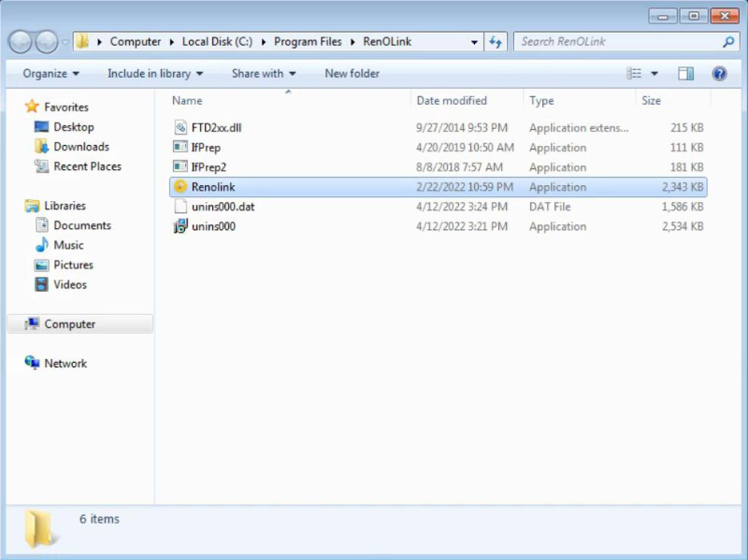Click the FTD2xx.dll file icon
Viewport: 748px width, 560px height.
[181, 128]
